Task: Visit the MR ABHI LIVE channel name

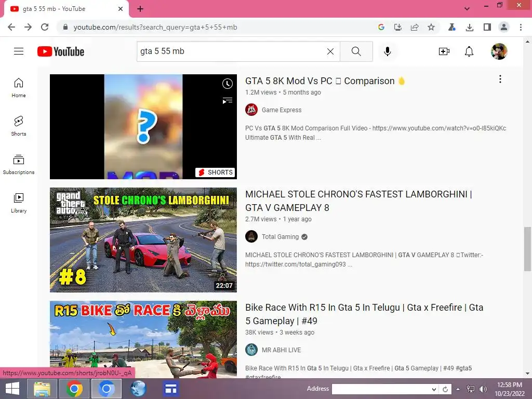Action: coord(281,350)
